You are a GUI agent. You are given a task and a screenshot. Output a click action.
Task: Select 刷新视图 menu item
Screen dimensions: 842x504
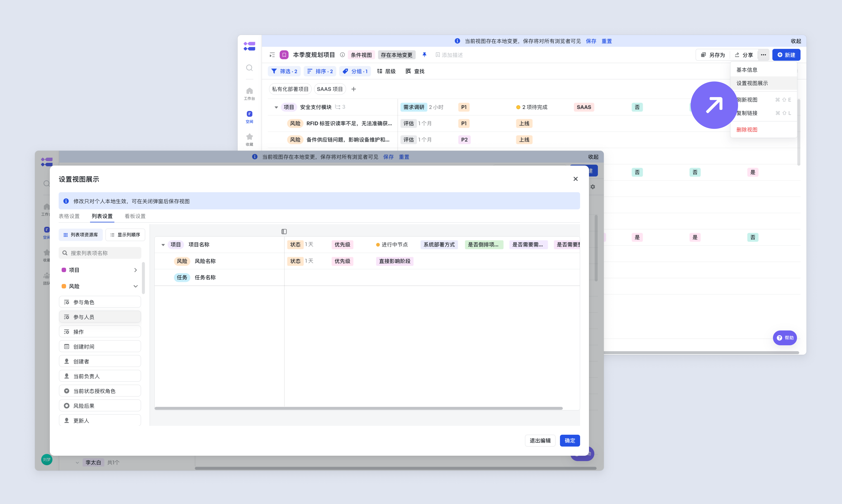pos(763,100)
